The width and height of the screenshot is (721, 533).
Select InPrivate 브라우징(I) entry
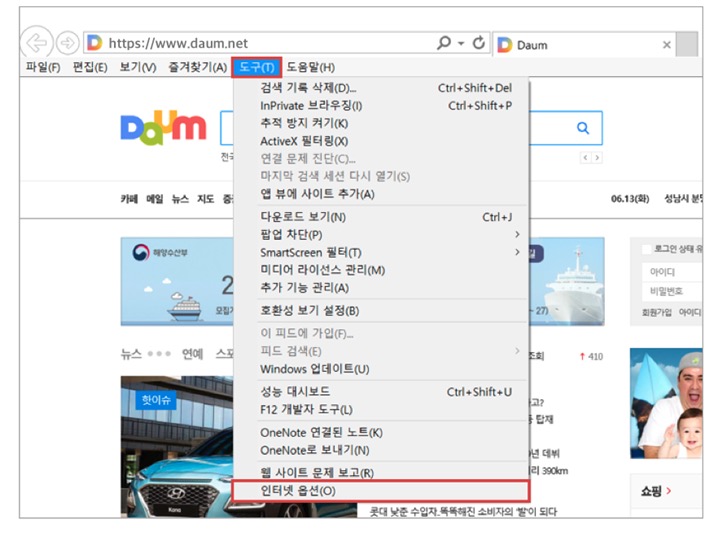[x=382, y=106]
